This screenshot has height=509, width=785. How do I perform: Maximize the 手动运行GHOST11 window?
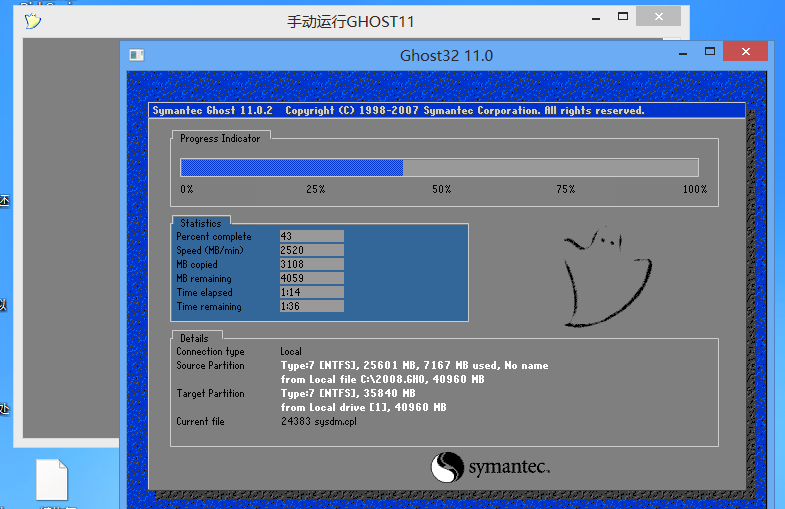[x=623, y=17]
